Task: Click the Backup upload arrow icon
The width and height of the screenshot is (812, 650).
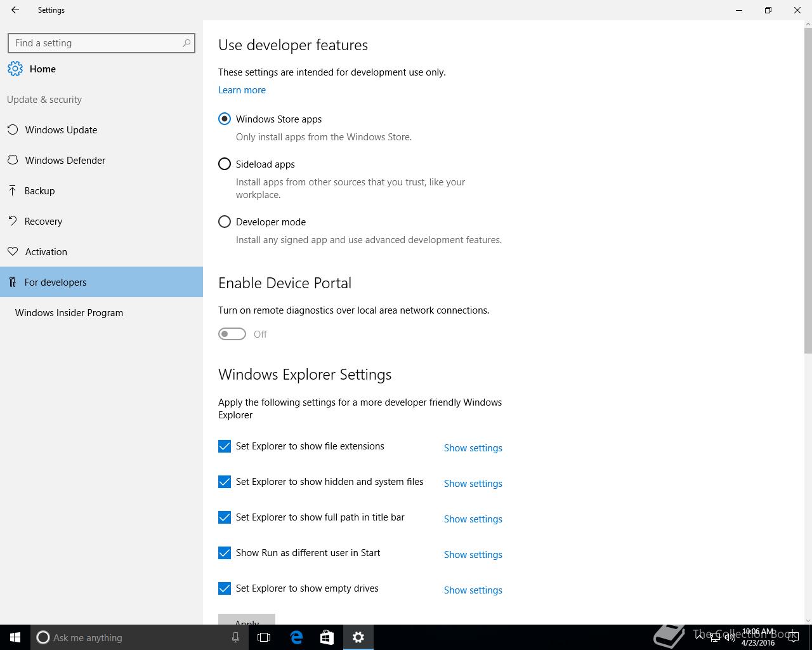Action: click(x=13, y=191)
